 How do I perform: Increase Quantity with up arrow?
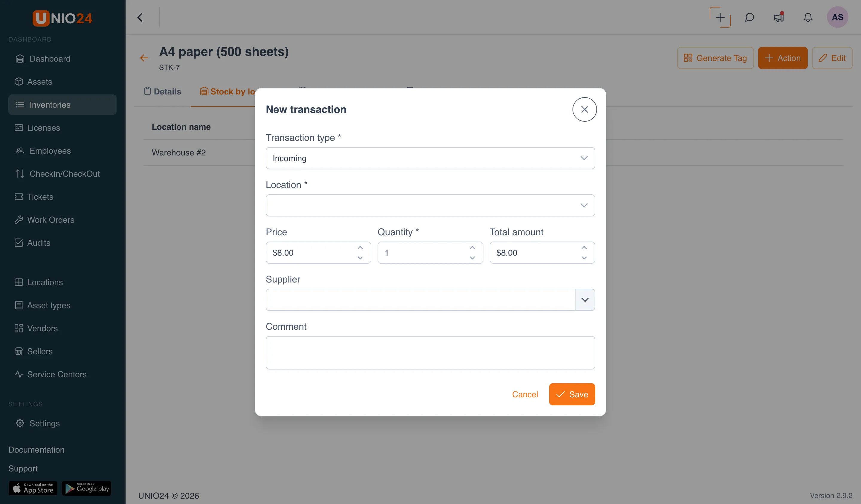click(472, 248)
